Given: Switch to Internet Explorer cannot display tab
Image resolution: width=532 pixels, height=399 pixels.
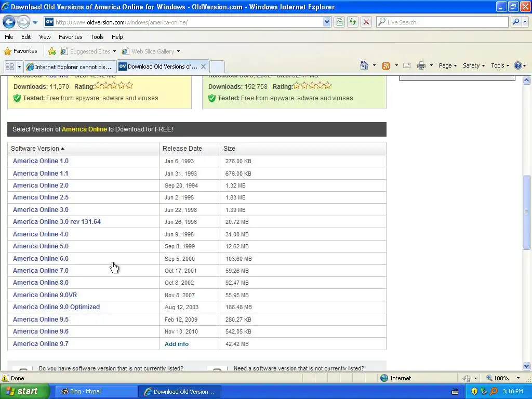Looking at the screenshot, I should [71, 66].
